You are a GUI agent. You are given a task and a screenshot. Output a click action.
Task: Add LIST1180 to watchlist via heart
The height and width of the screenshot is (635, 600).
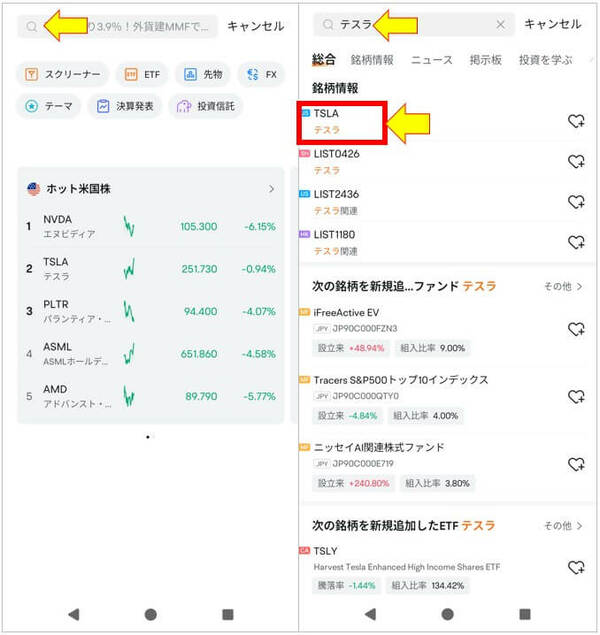pyautogui.click(x=576, y=242)
